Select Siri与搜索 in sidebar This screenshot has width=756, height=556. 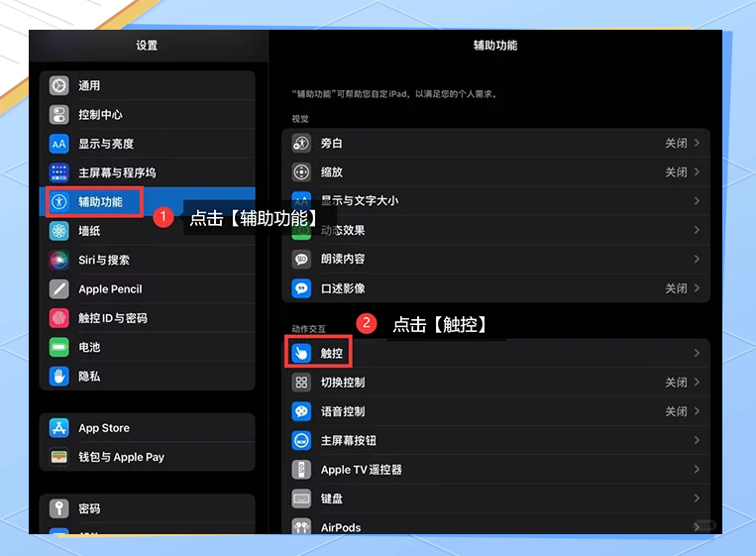tap(147, 260)
